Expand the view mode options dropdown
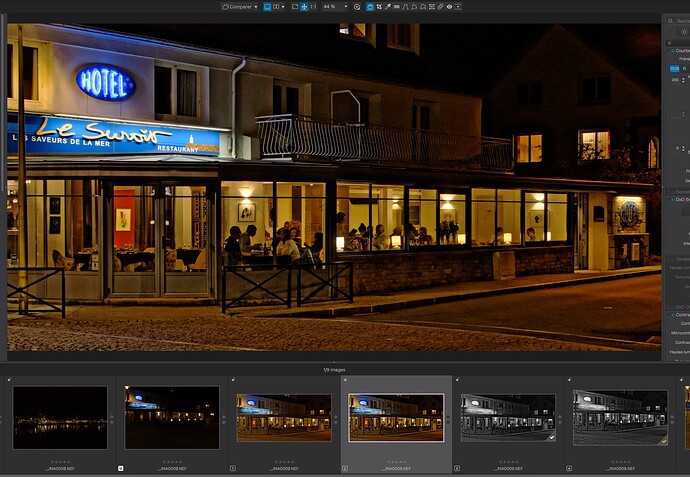The width and height of the screenshot is (690, 477). coord(284,6)
